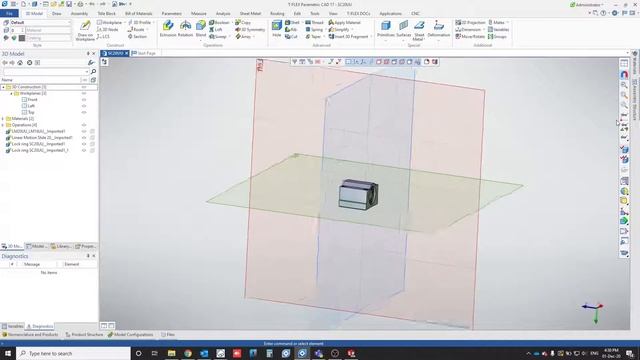Open the Sheet Metal tool
Screen dimensions: 640x360
[419, 30]
